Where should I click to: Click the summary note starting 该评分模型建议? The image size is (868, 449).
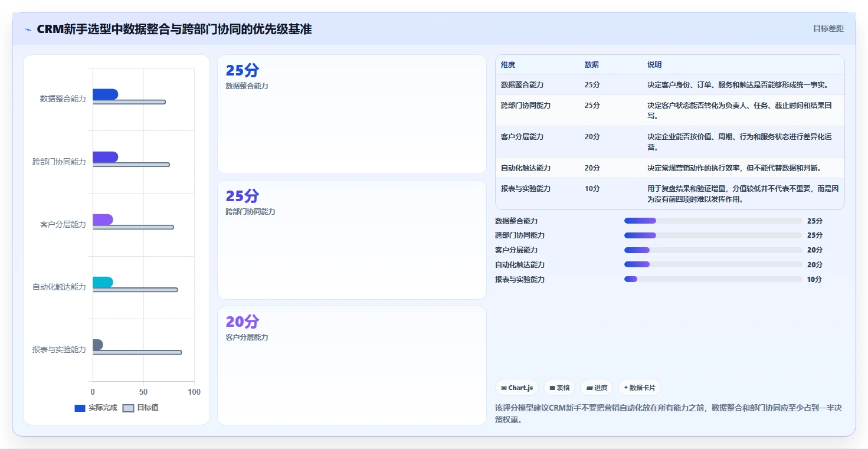coord(668,414)
